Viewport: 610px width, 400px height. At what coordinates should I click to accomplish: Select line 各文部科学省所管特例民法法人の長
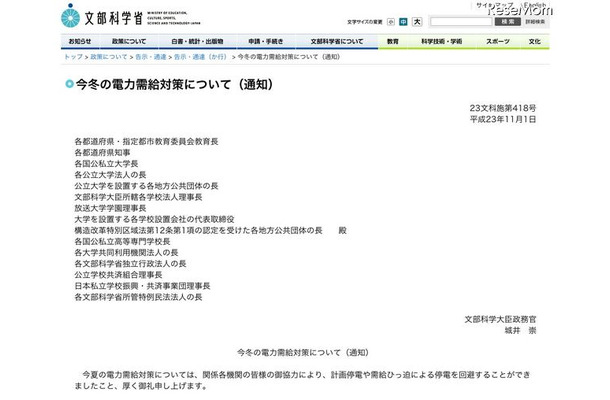click(138, 297)
